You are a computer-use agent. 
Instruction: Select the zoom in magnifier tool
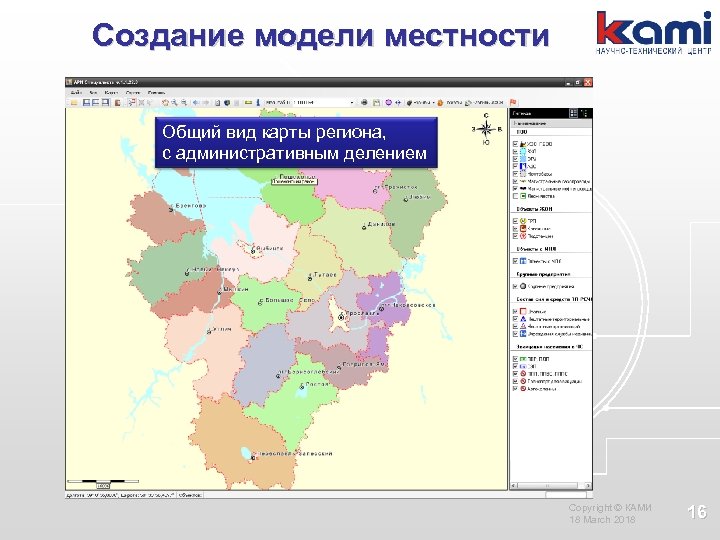174,102
